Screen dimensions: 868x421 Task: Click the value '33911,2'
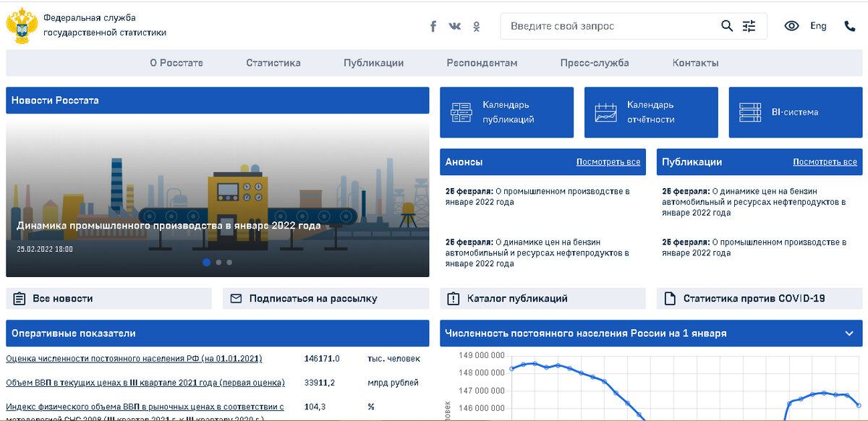[x=320, y=383]
